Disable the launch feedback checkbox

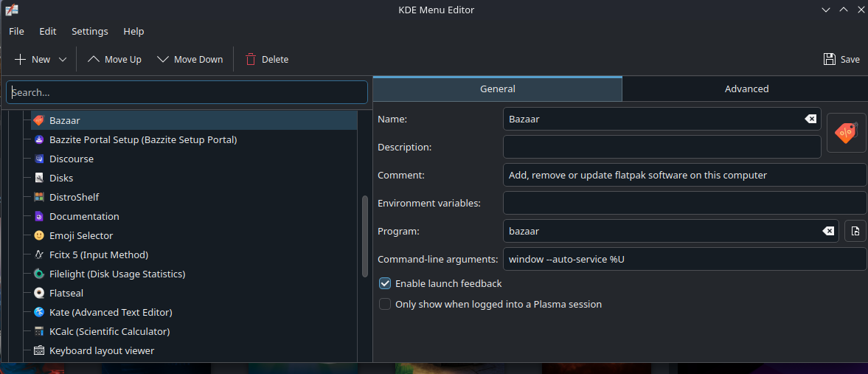[385, 284]
